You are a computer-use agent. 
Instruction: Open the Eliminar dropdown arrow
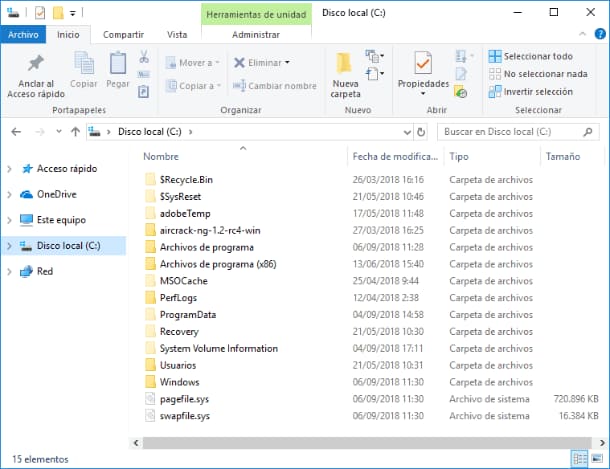pos(287,63)
